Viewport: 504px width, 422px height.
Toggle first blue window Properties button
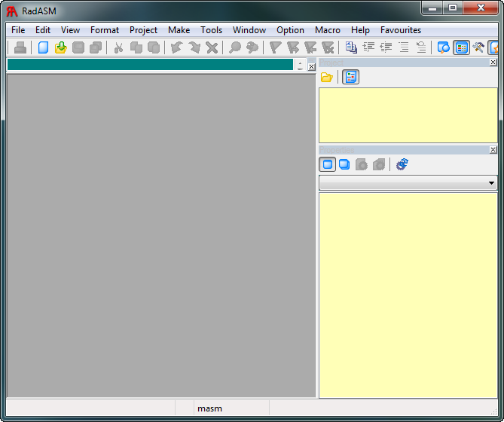pos(328,164)
